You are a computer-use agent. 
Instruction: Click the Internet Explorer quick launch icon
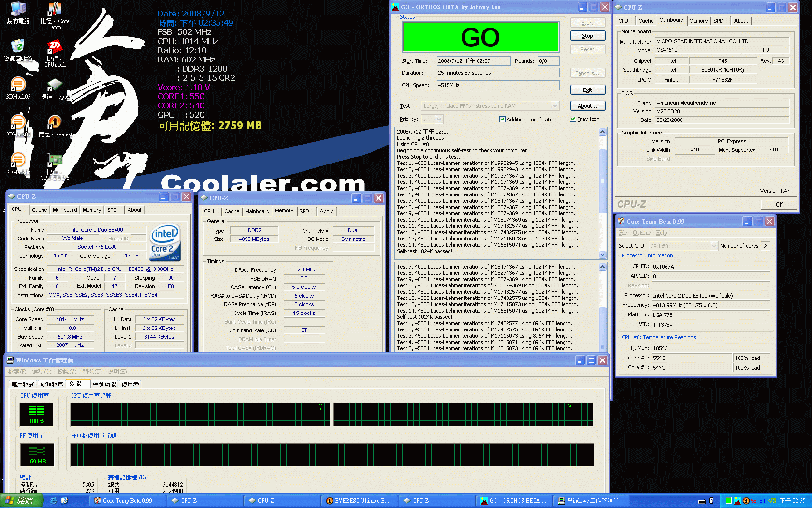(x=53, y=501)
